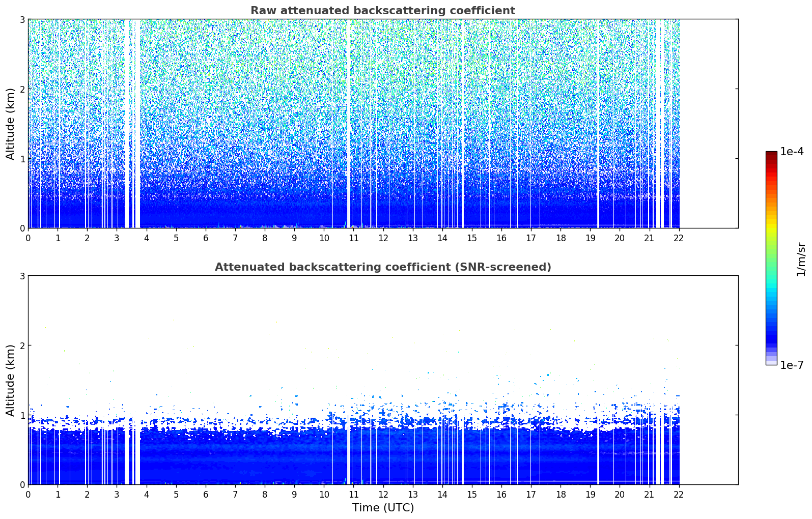Click the altitude tick '3' on the bottom plot

pos(22,276)
